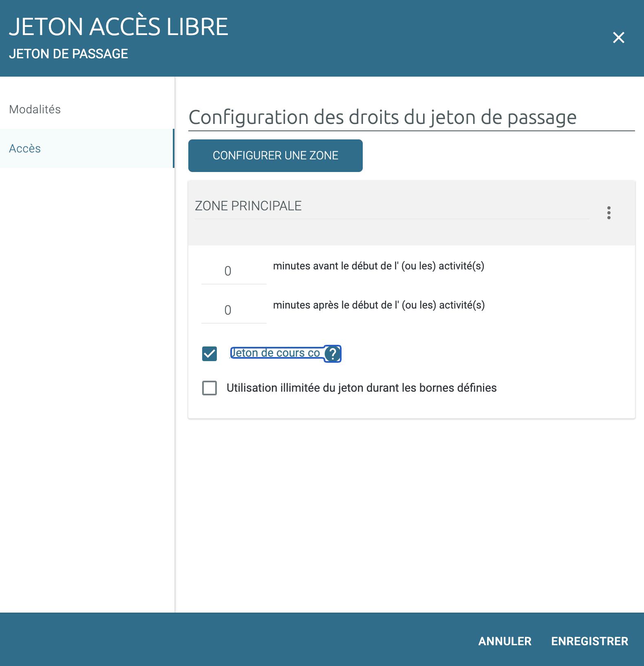Focus the minutes avant le début field
The image size is (644, 666).
click(234, 271)
